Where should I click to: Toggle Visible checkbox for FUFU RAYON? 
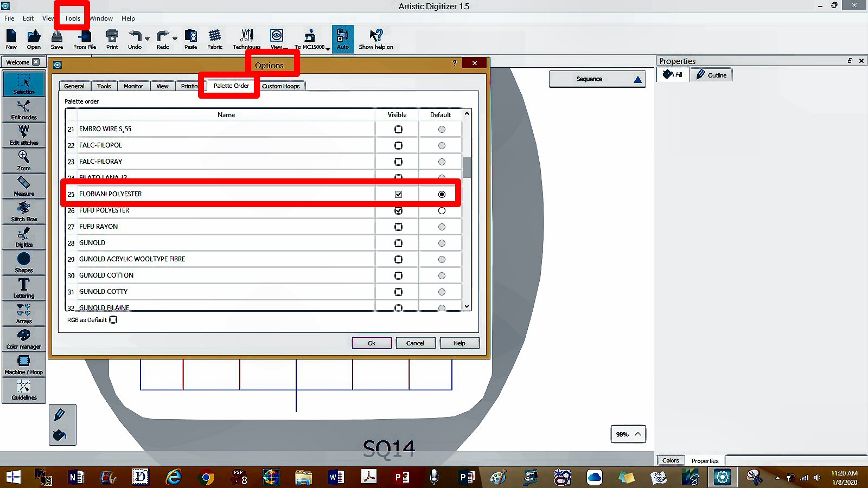pos(398,227)
